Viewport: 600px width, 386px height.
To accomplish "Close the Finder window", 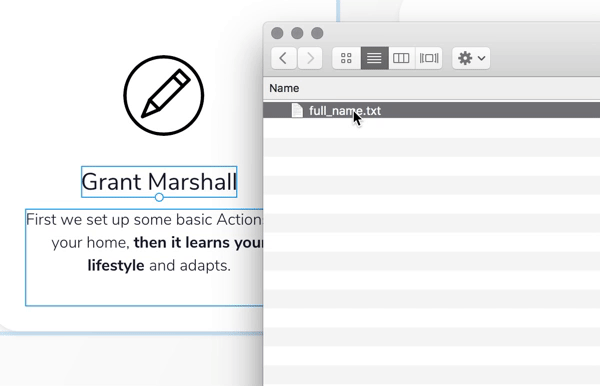I will (x=277, y=33).
